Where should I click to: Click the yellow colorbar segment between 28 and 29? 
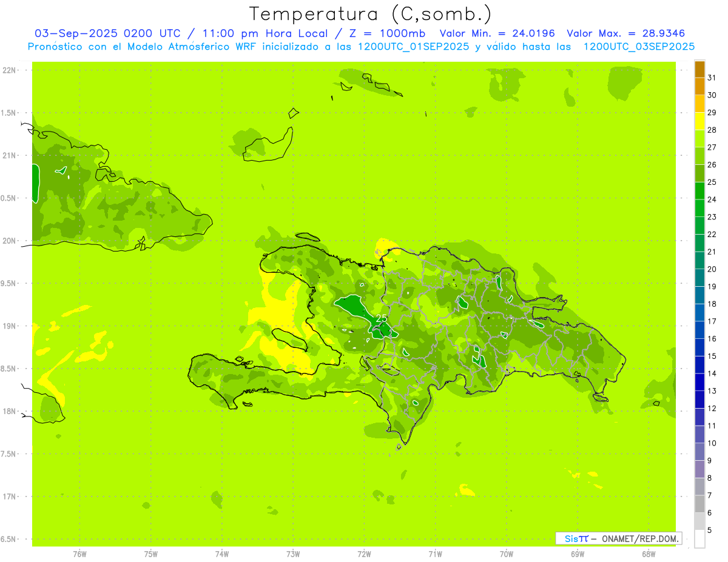click(699, 121)
